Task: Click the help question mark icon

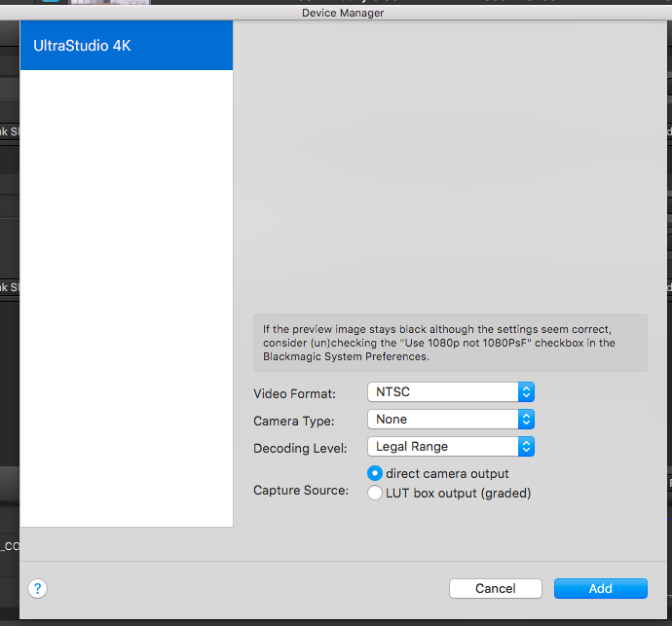Action: 38,588
